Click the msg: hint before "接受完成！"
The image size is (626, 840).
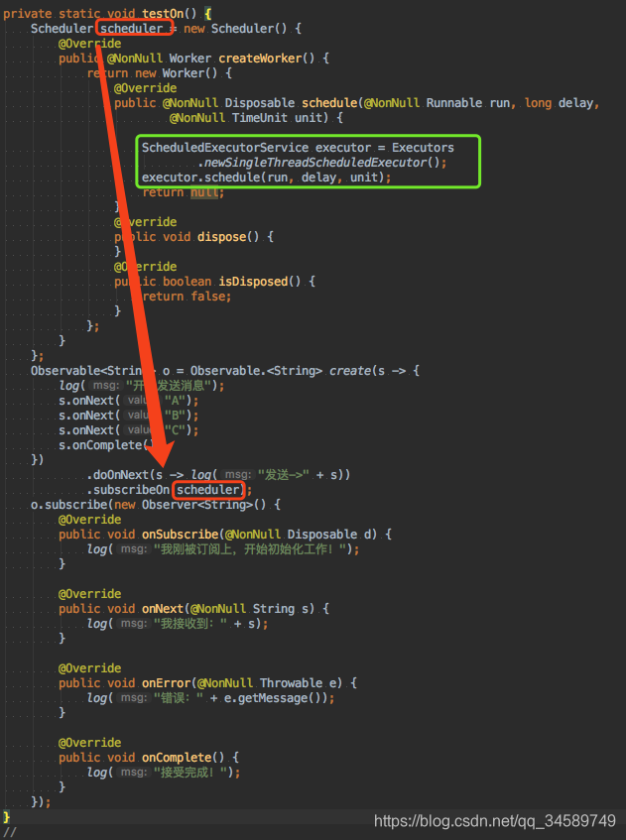[x=134, y=773]
